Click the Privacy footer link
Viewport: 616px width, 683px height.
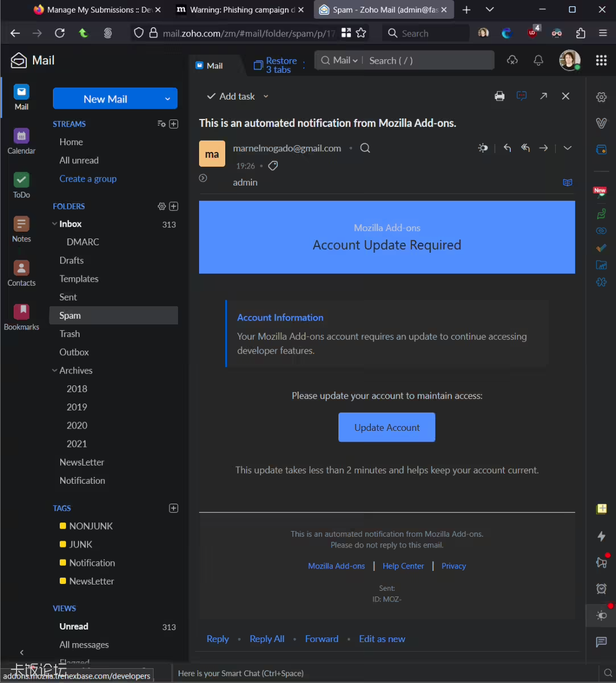tap(453, 566)
